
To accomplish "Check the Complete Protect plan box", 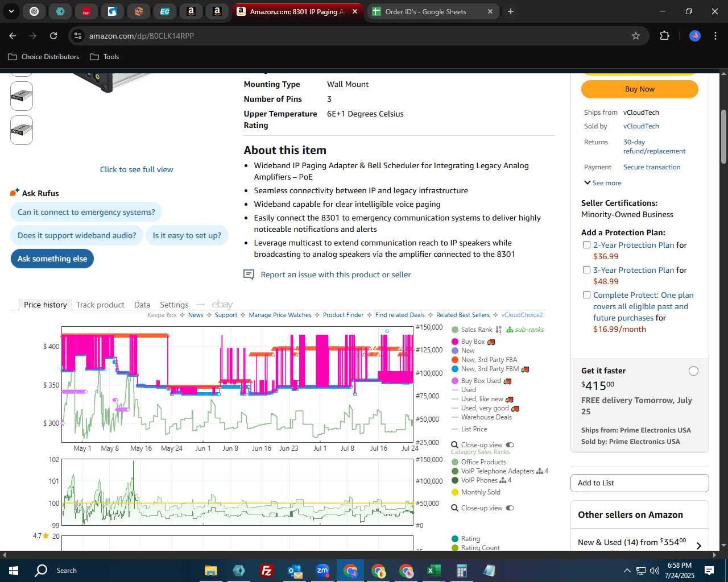I will tap(586, 295).
